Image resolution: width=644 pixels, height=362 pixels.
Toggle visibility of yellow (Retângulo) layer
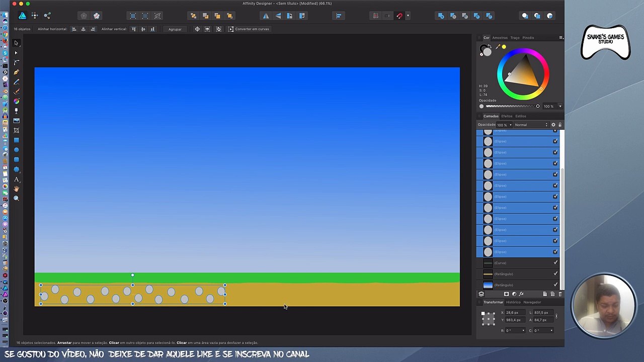[x=555, y=274]
